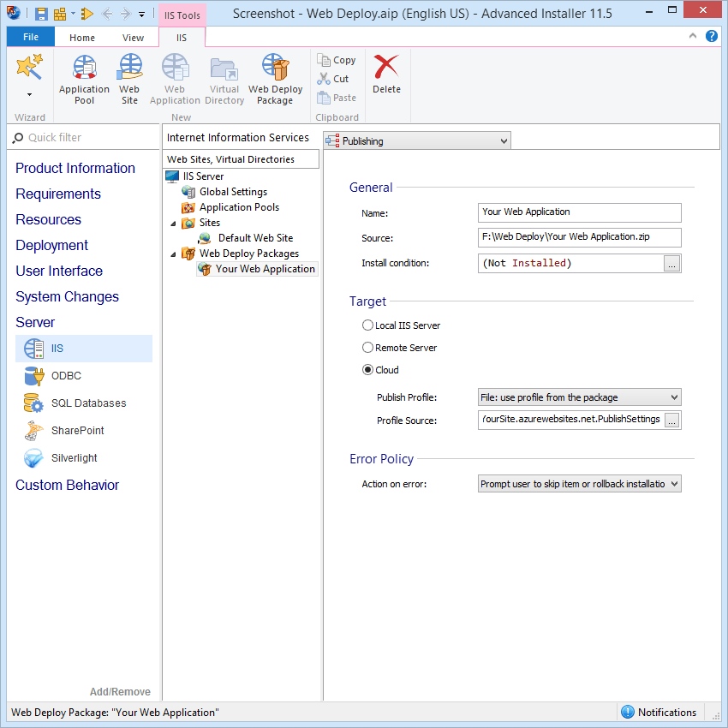
Task: Switch to the Home ribbon tab
Action: [x=81, y=37]
